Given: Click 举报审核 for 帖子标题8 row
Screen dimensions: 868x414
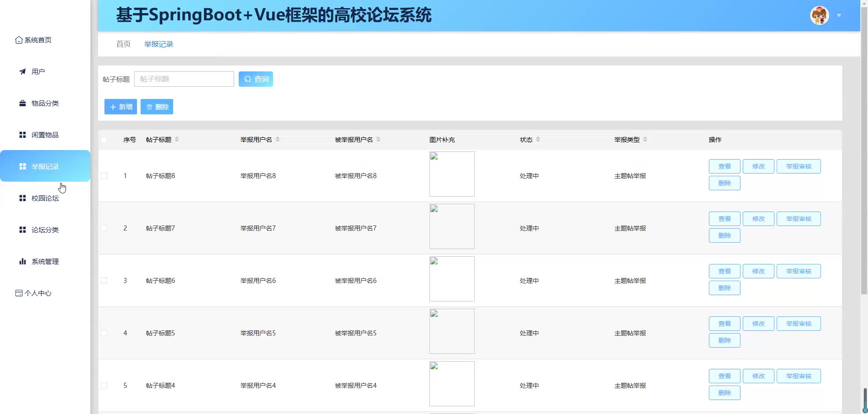Looking at the screenshot, I should coord(799,166).
